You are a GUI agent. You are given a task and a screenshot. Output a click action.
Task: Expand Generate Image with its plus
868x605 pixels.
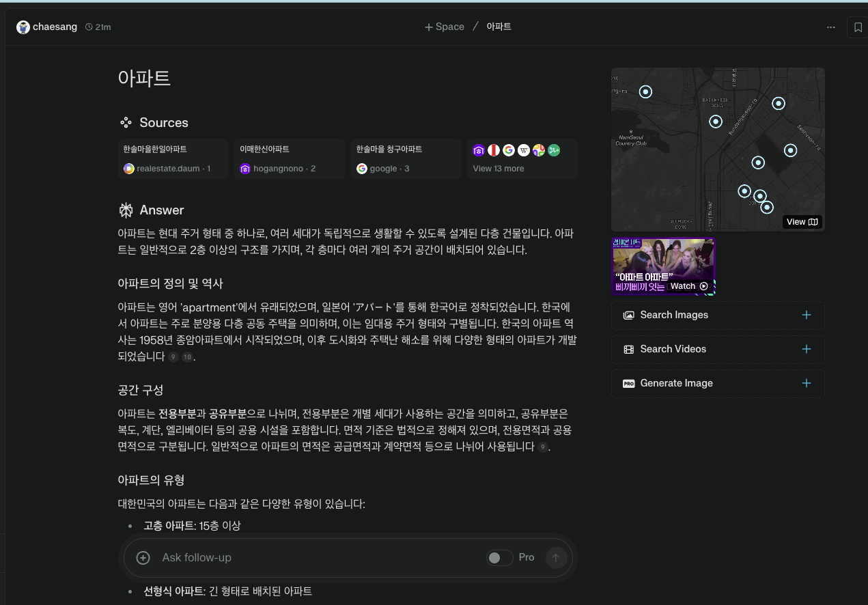coord(807,383)
